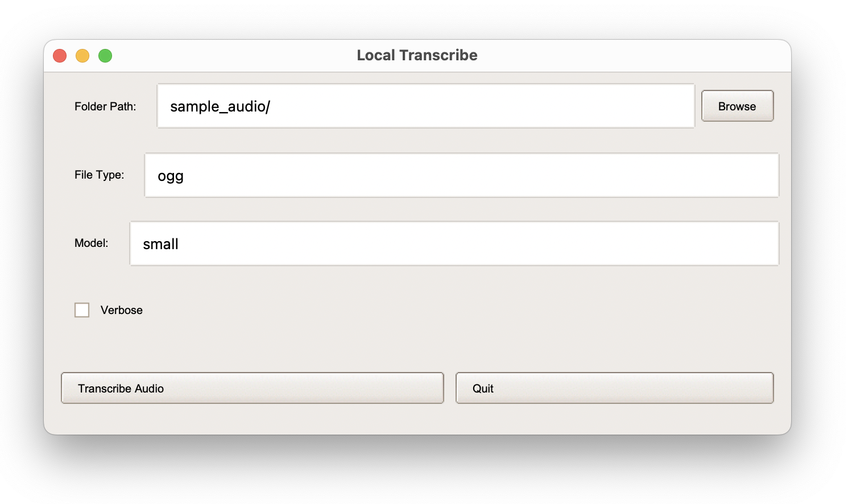The image size is (848, 504).
Task: Click the Model input field
Action: point(455,243)
